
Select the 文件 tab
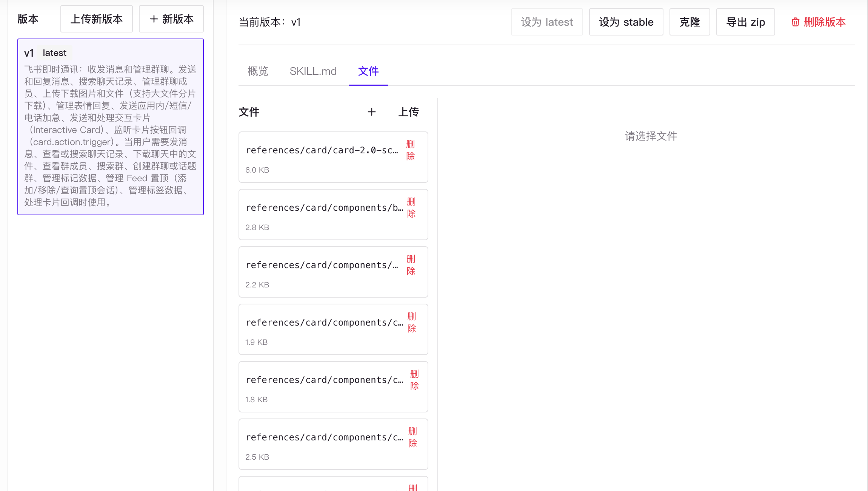pos(368,71)
